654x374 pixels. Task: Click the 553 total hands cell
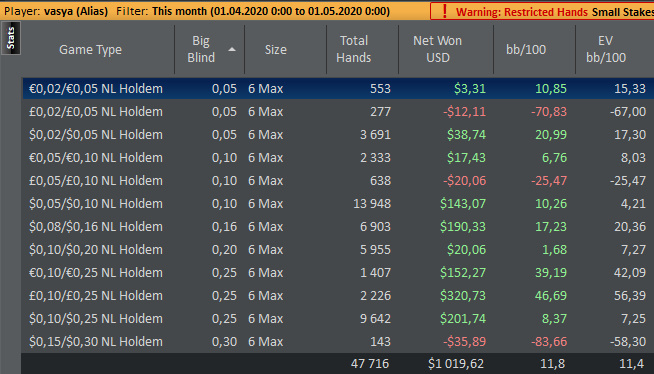(380, 88)
